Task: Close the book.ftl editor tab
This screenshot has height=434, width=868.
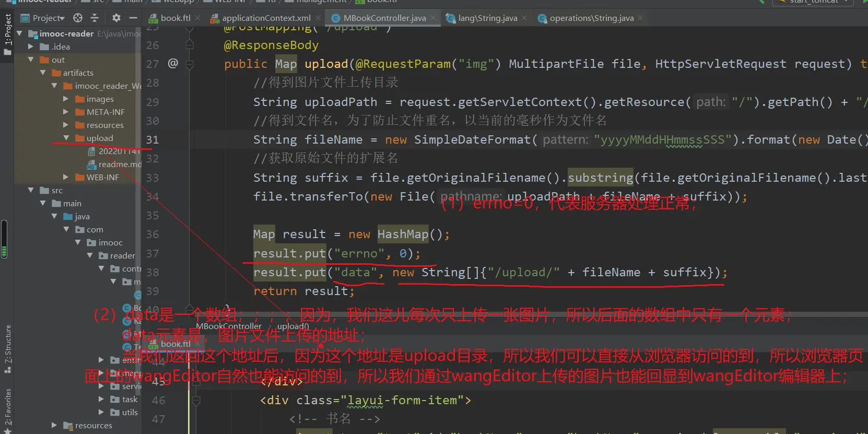Action: pos(197,18)
